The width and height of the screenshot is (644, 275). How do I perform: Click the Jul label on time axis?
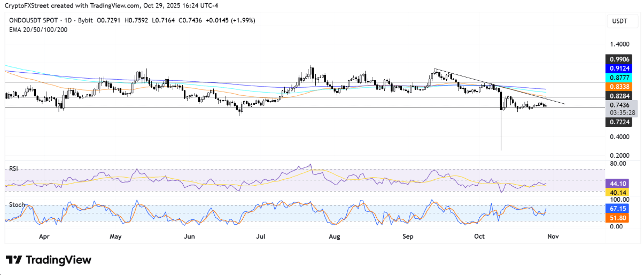[x=261, y=235]
